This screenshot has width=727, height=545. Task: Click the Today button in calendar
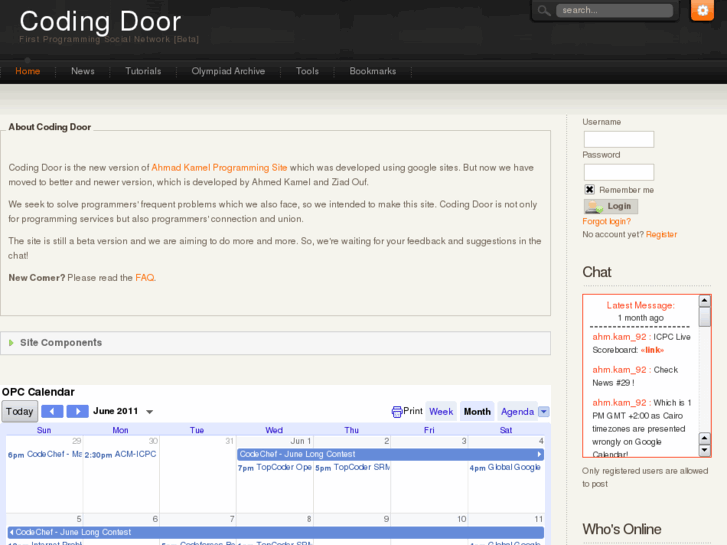[19, 411]
